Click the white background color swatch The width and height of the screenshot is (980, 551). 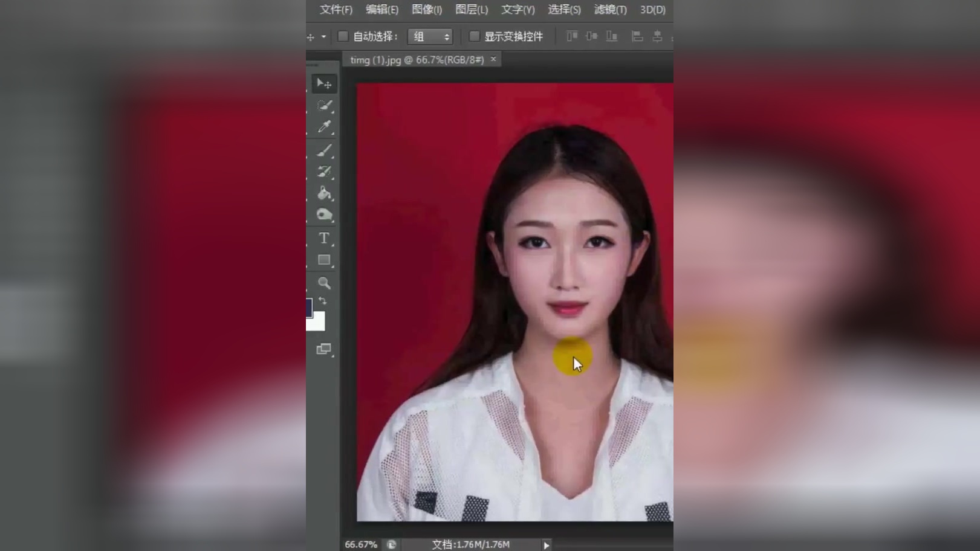pos(319,323)
